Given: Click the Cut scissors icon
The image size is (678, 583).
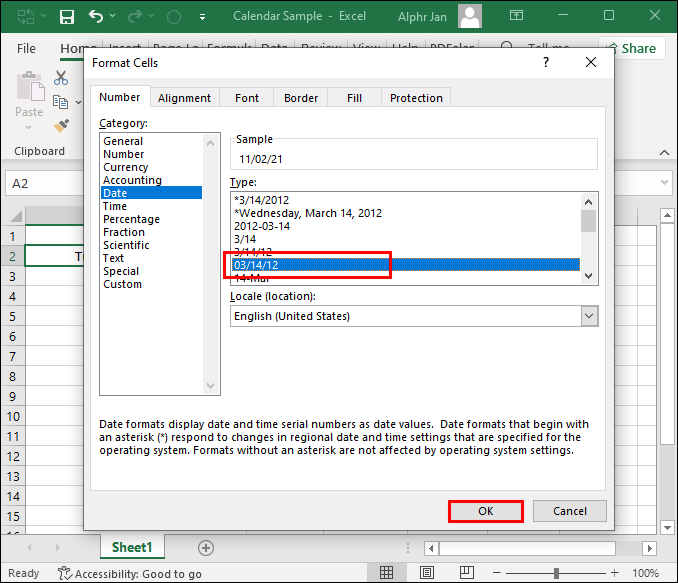Looking at the screenshot, I should pos(61,77).
